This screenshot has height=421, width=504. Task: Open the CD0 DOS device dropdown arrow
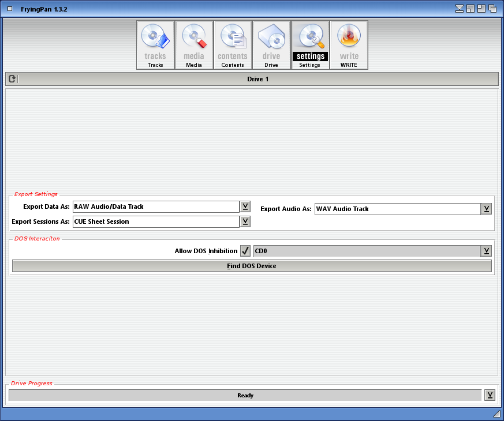click(x=486, y=251)
